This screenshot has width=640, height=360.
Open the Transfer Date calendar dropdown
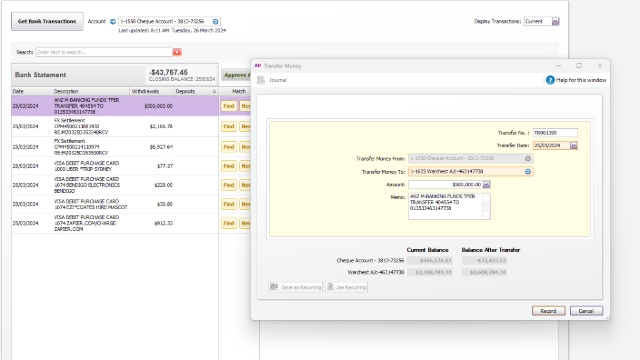point(573,146)
